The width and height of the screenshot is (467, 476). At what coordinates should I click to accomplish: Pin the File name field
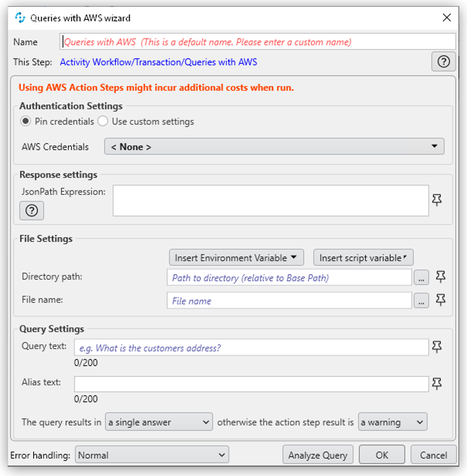(x=440, y=300)
